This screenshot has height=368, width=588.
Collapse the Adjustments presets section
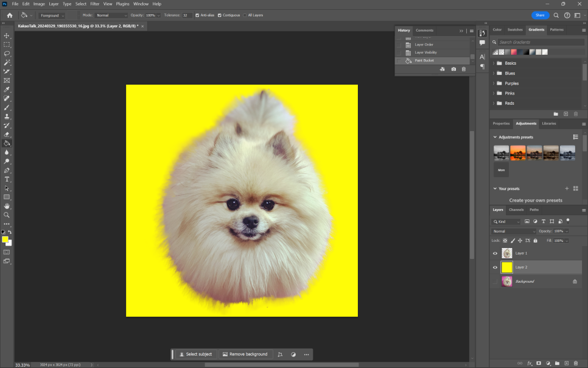click(x=495, y=137)
